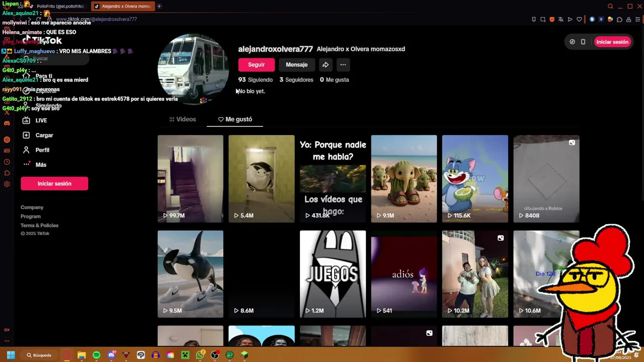Open the dark video with 8.6M views

tap(262, 274)
